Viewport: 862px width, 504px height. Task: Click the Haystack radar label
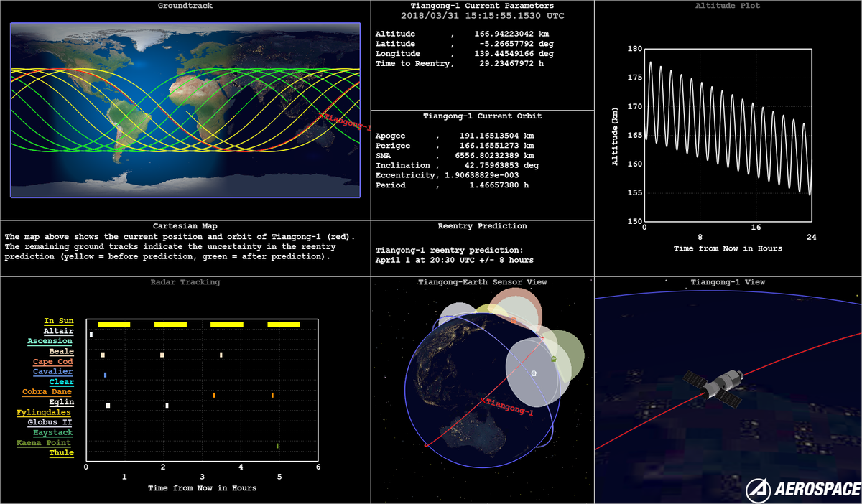53,433
